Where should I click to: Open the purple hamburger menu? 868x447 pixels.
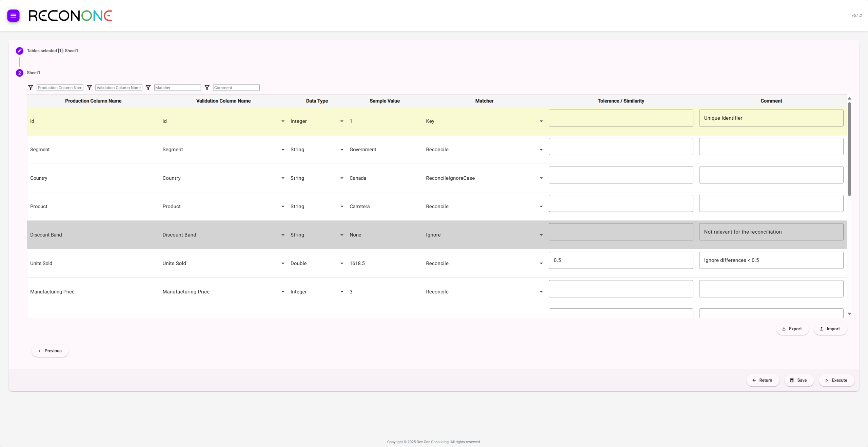click(x=13, y=16)
